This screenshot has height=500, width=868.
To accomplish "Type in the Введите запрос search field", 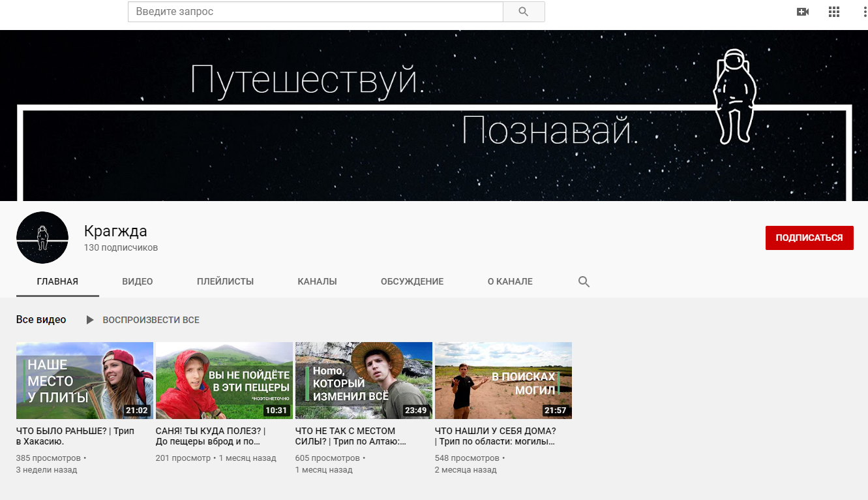I will 316,12.
